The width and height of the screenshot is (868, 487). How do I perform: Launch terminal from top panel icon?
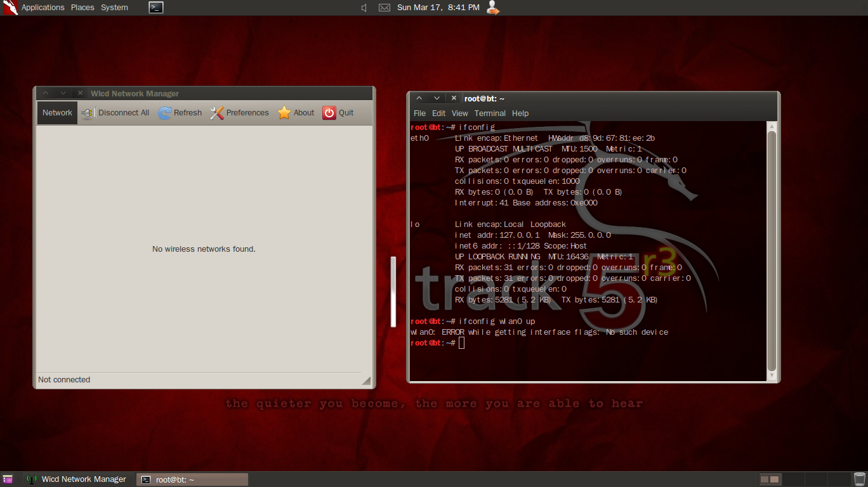pos(156,8)
